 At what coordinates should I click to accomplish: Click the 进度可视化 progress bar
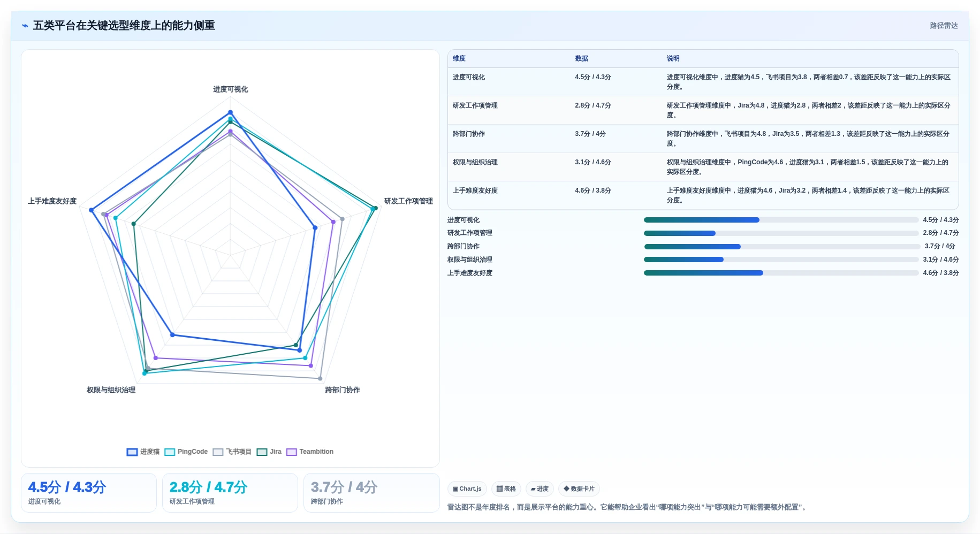point(781,220)
